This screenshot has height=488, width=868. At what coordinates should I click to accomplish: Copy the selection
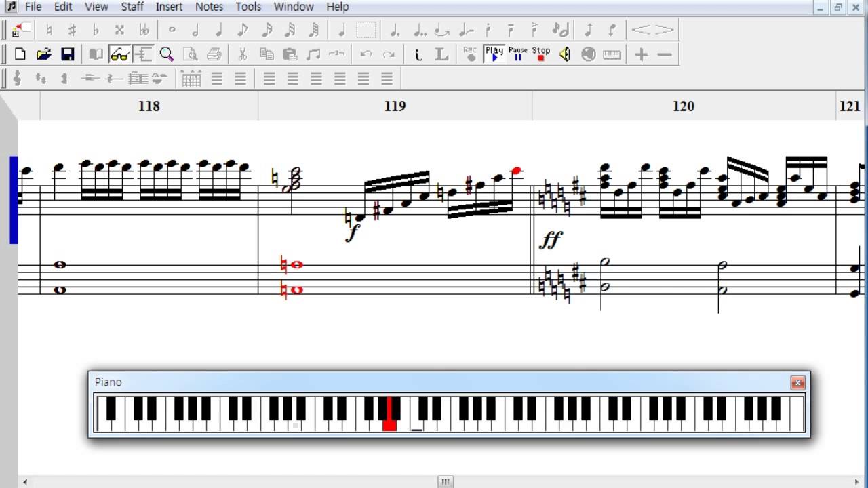[267, 54]
